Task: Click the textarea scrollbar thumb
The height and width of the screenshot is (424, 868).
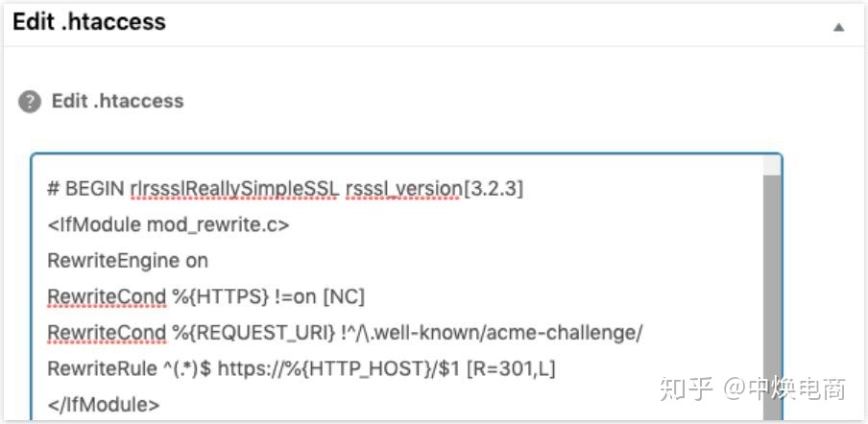Action: click(x=772, y=298)
